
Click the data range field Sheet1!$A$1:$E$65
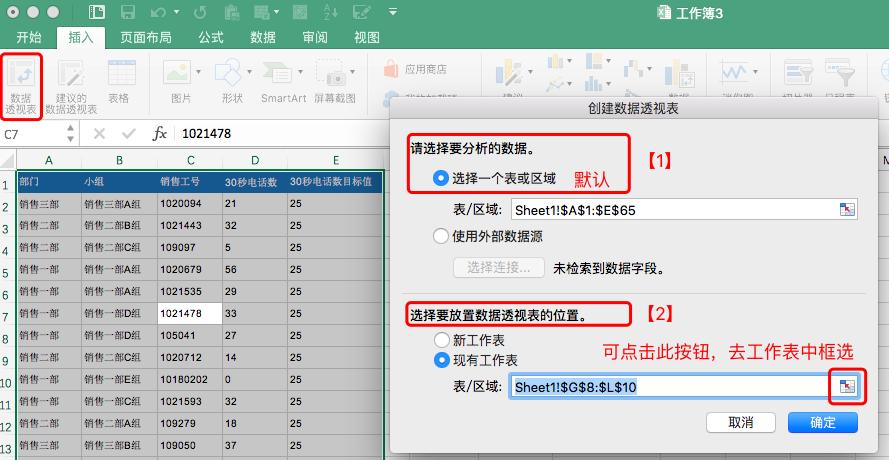point(673,209)
